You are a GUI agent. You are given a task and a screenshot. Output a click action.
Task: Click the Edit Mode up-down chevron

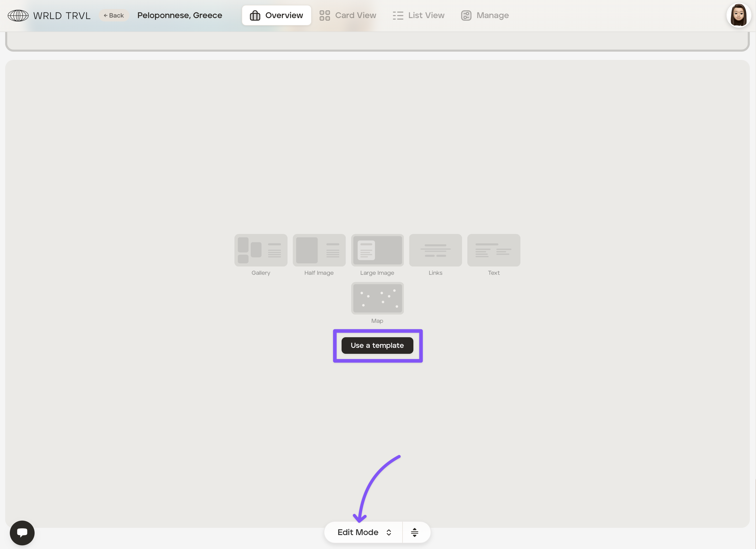coord(389,532)
